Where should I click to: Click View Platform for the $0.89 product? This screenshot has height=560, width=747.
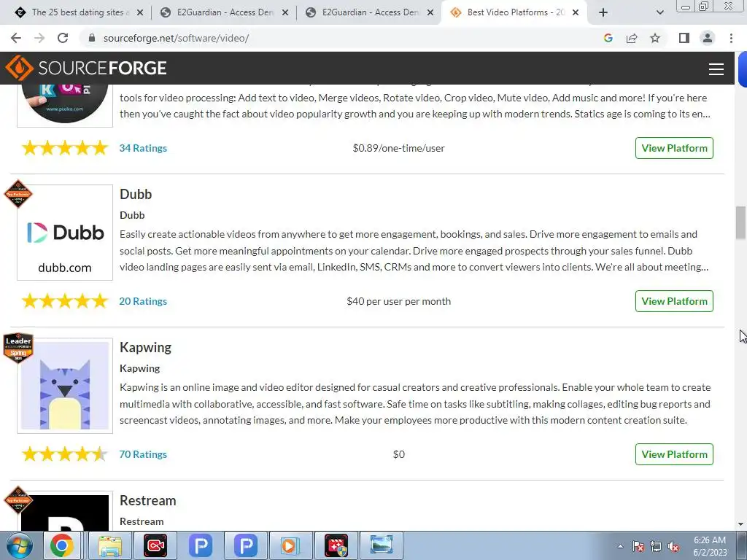674,148
